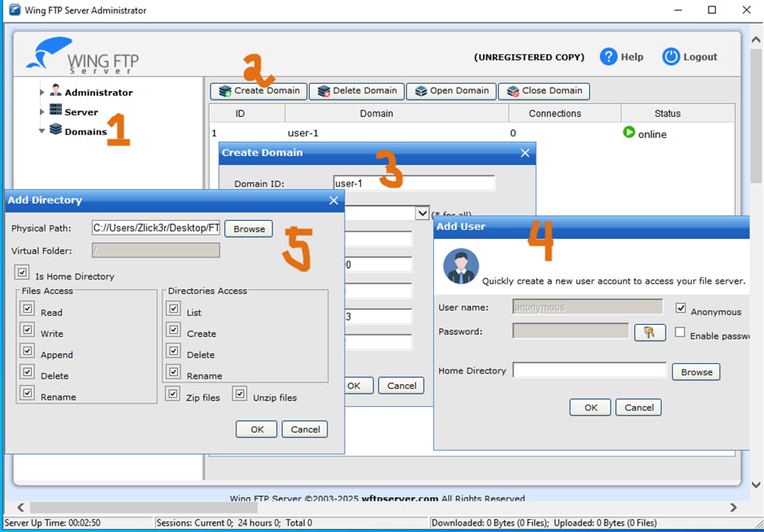764x532 pixels.
Task: Click the Delete Domain toolbar button
Action: click(356, 91)
